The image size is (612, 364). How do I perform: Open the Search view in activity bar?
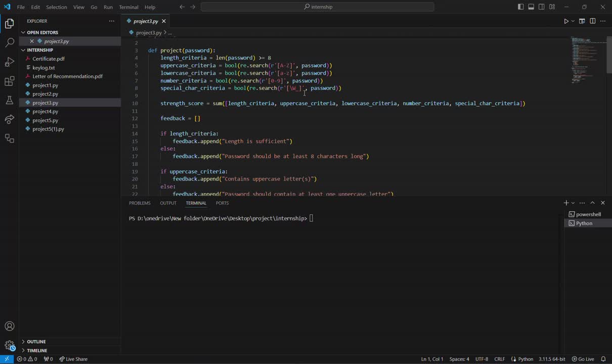tap(9, 43)
